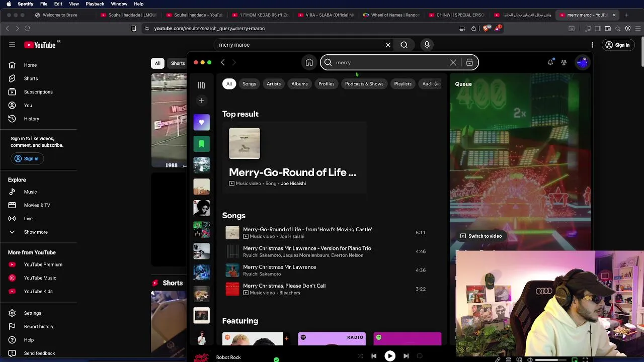
Task: Bookmark page from address bar
Action: point(134,28)
